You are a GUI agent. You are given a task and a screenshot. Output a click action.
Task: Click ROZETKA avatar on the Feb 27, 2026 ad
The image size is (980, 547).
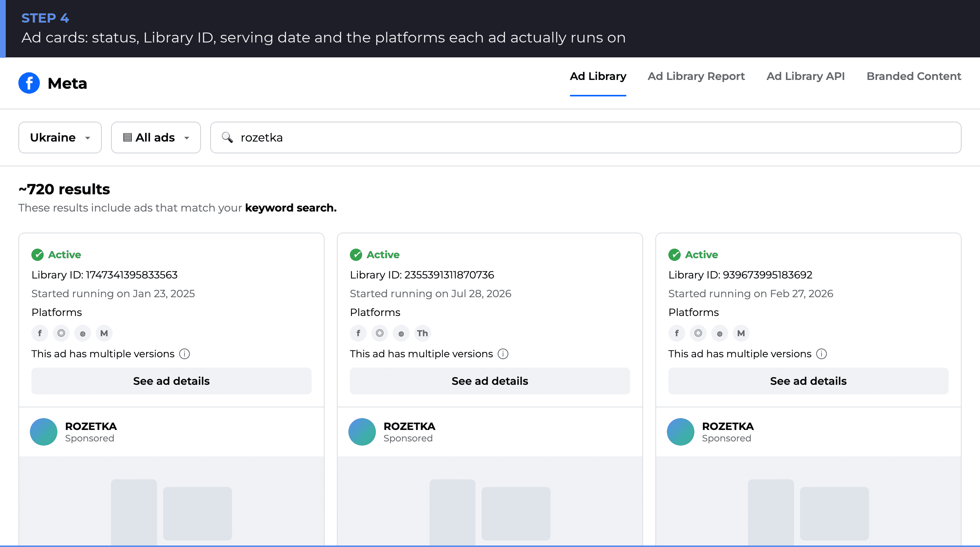coord(681,432)
